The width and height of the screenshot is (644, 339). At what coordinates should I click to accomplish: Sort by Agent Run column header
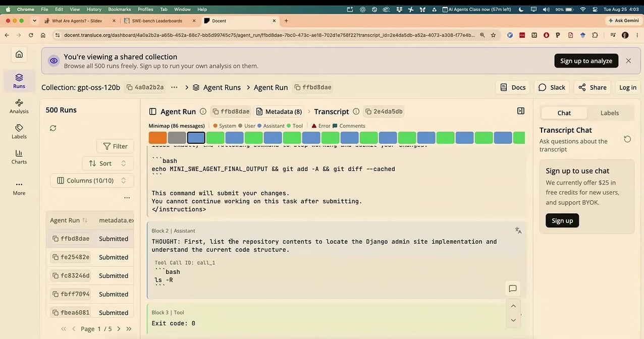69,220
